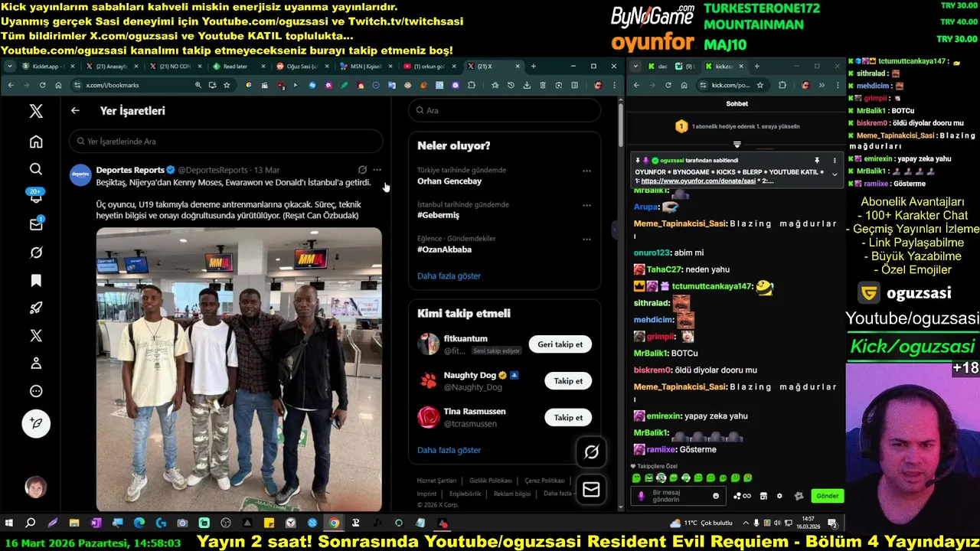Click Chrome home button in X window
The height and width of the screenshot is (551, 980).
pos(58,85)
